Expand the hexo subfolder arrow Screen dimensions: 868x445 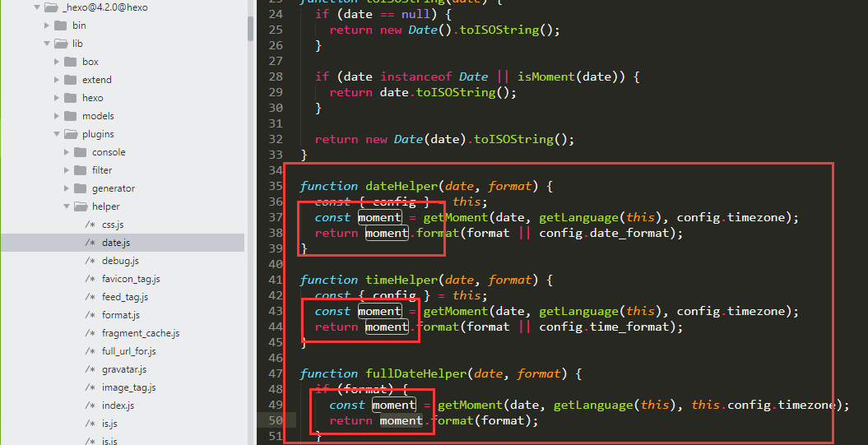click(x=57, y=98)
